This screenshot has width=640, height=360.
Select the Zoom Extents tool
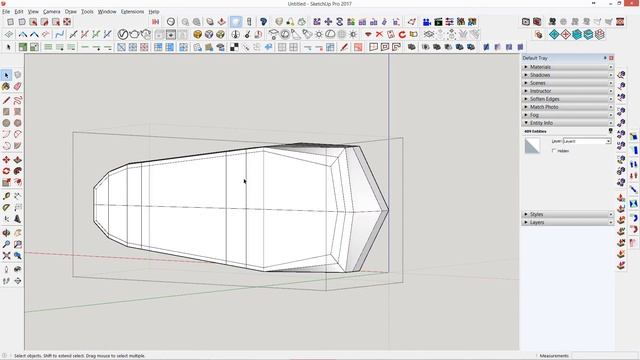(6, 256)
